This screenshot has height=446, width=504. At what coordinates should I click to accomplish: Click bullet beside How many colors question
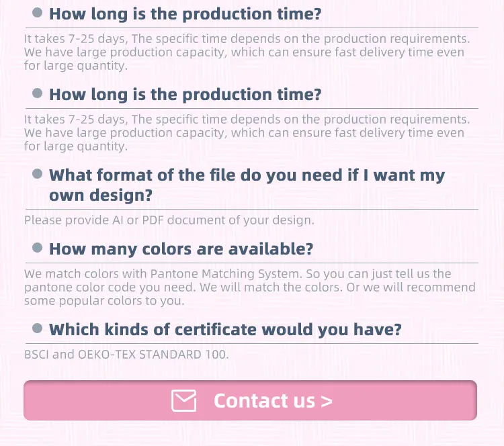pyautogui.click(x=38, y=248)
